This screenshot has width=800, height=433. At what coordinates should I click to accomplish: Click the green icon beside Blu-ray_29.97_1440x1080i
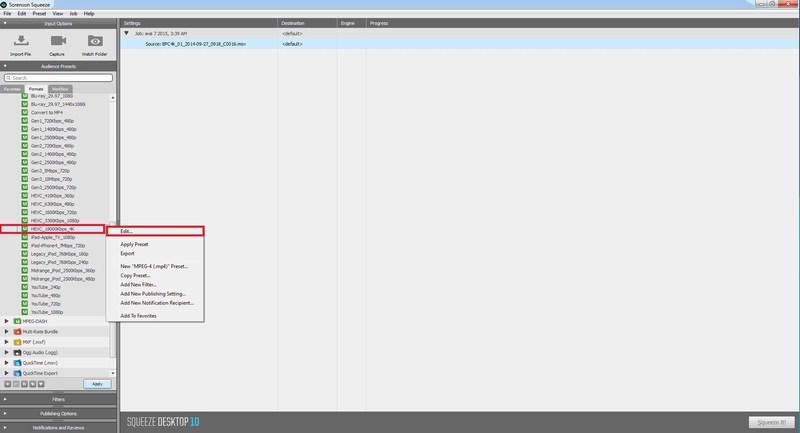24,104
